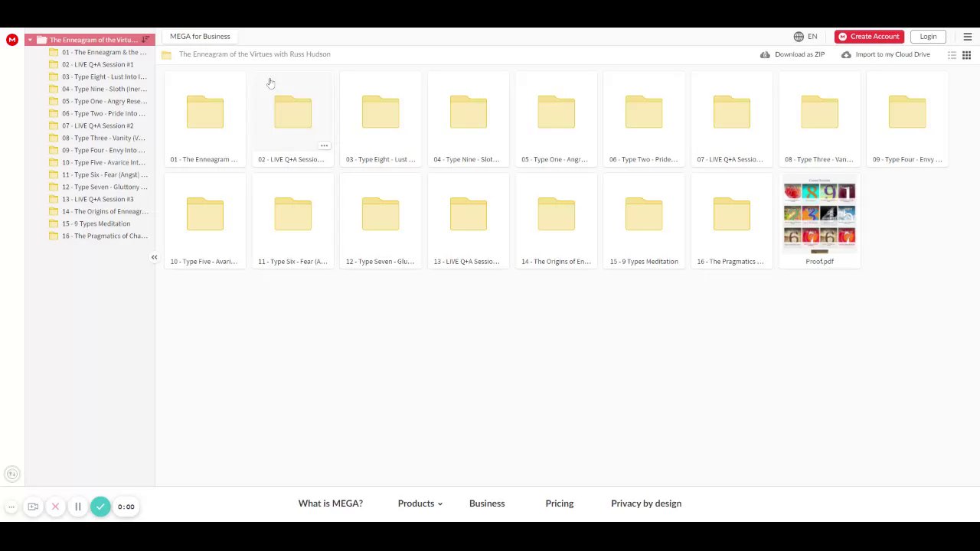Cancel recording with the red X button
This screenshot has height=551, width=980.
(55, 507)
